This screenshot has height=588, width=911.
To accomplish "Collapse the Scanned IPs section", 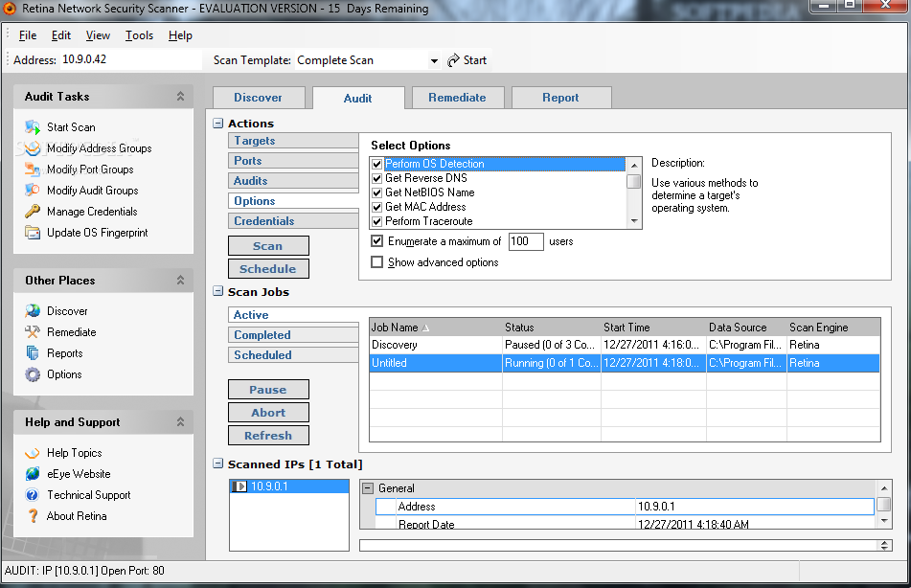I will point(217,464).
